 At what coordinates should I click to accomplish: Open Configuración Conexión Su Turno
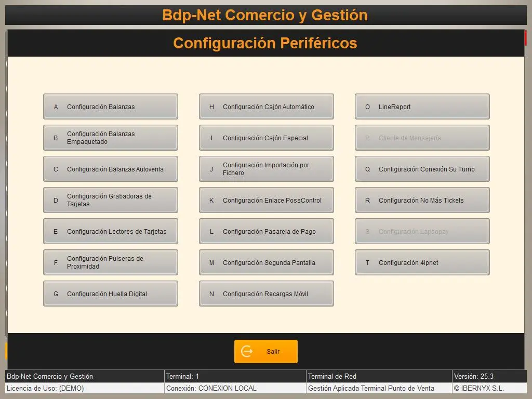(422, 169)
